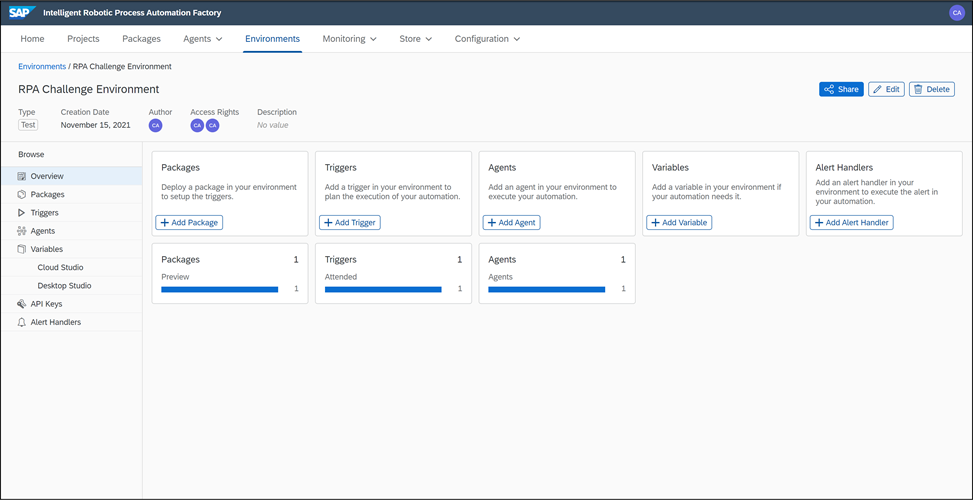The height and width of the screenshot is (500, 973).
Task: Click the plus icon on Add Trigger
Action: tap(328, 223)
